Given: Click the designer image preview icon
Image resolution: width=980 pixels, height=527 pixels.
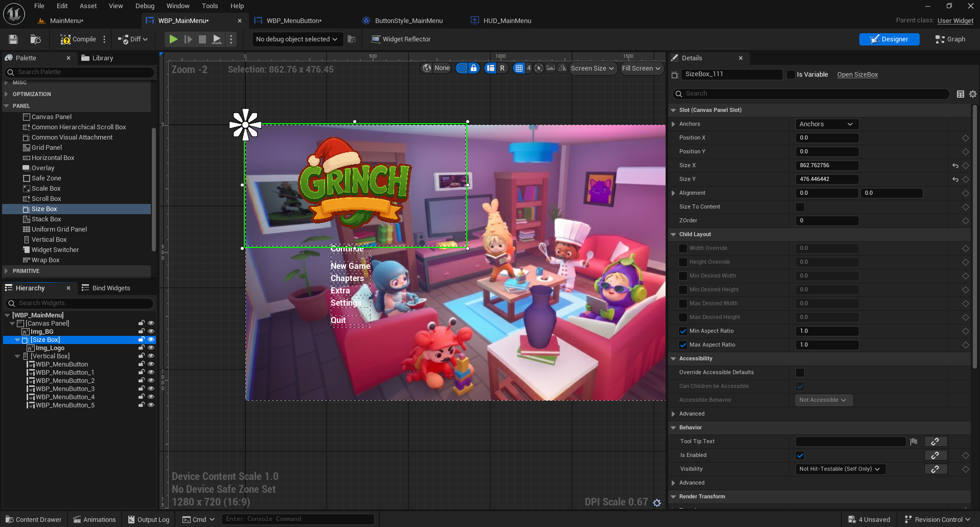Looking at the screenshot, I should (551, 68).
